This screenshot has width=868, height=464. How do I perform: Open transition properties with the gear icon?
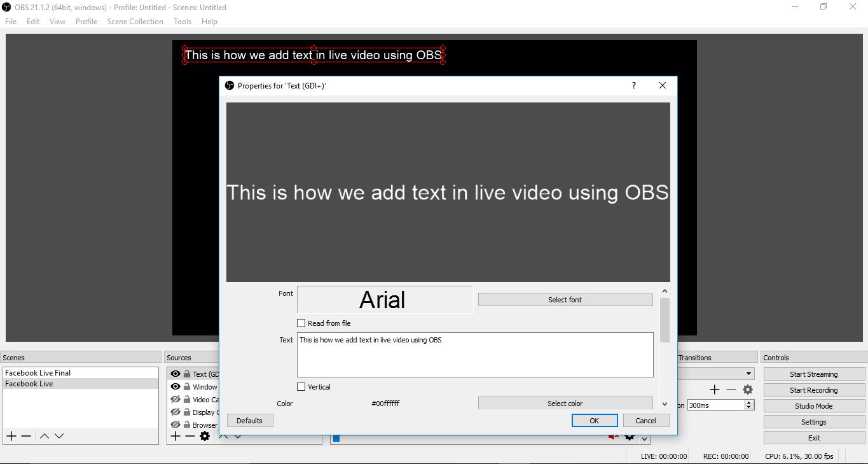coord(748,390)
